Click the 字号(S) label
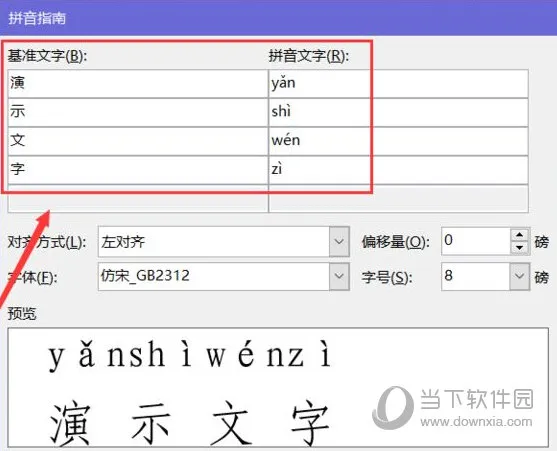 [x=387, y=277]
